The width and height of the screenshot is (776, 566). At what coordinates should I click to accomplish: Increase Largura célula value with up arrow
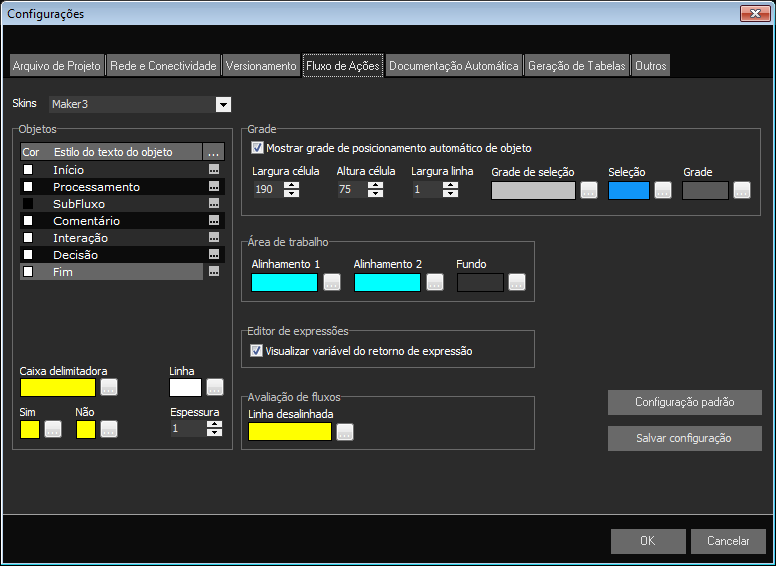pyautogui.click(x=291, y=186)
